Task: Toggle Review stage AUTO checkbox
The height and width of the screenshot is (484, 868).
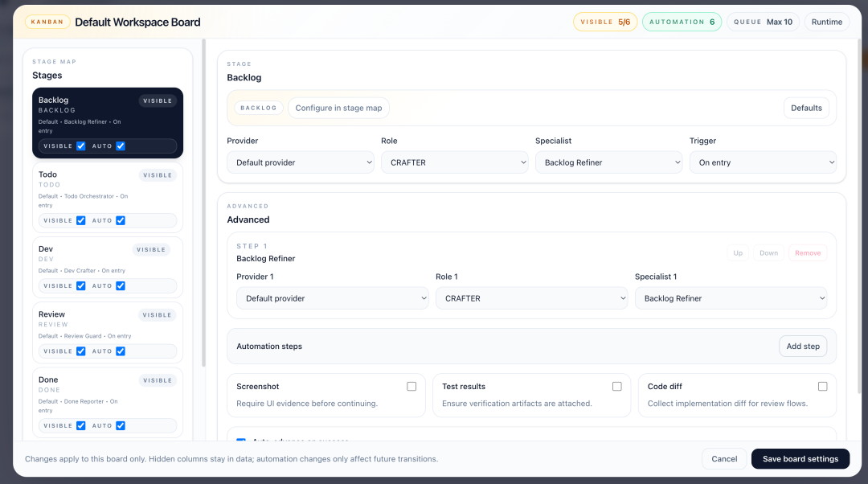Action: pos(121,351)
